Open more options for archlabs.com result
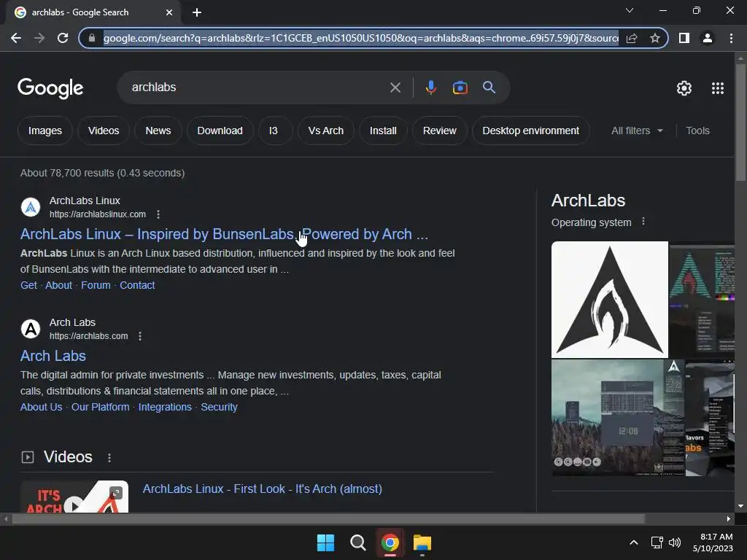This screenshot has width=747, height=560. pos(139,336)
